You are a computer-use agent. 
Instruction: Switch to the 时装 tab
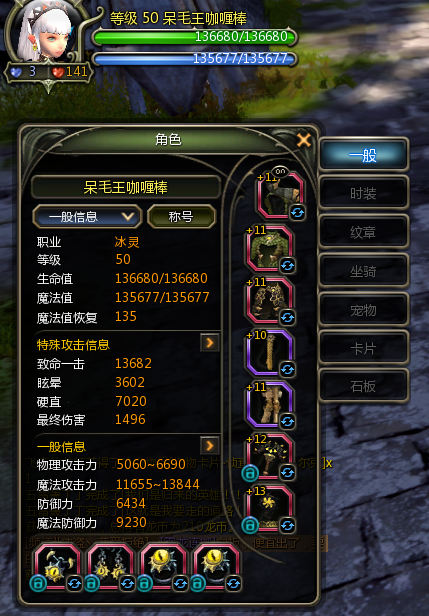click(x=363, y=193)
